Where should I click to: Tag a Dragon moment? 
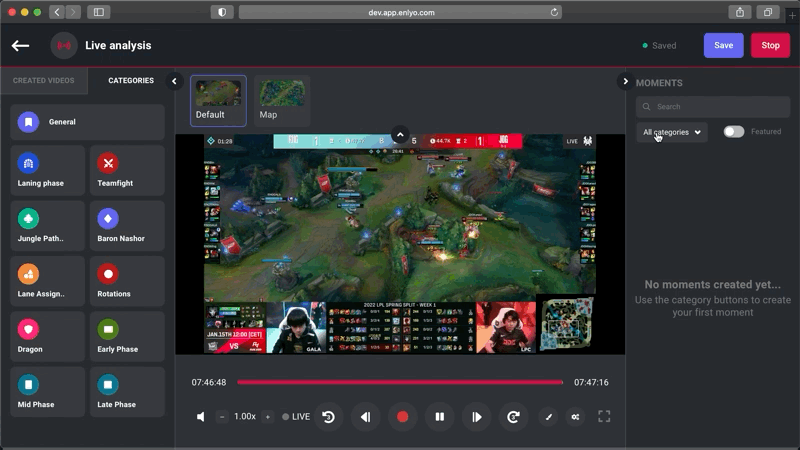click(x=47, y=336)
